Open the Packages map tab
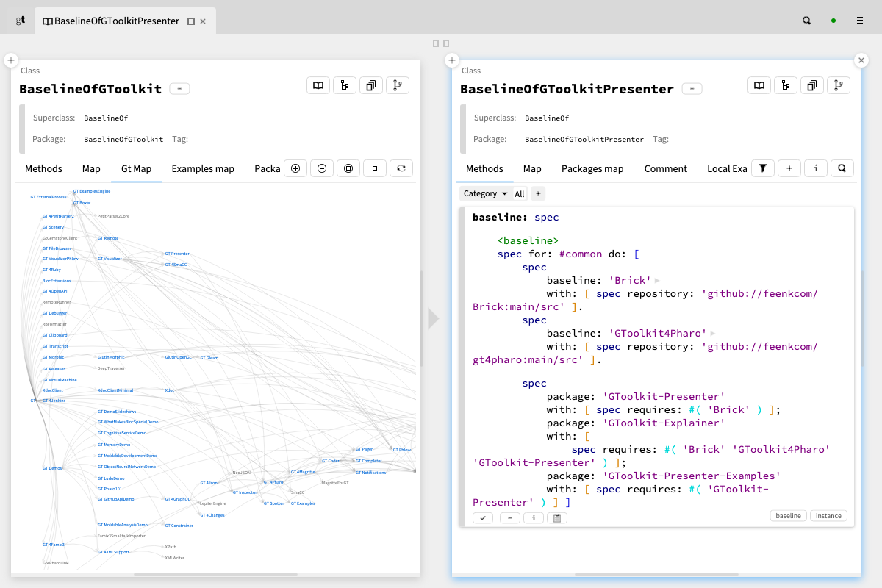882x588 pixels. coord(592,168)
